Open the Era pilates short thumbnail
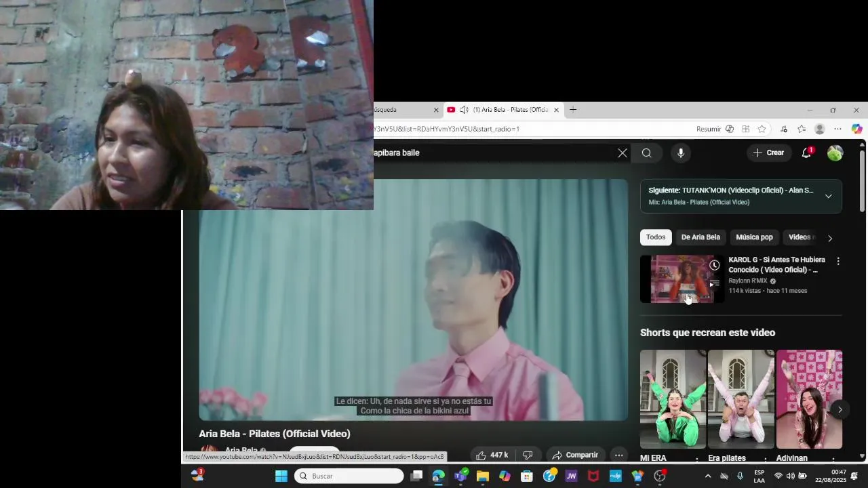 [741, 399]
